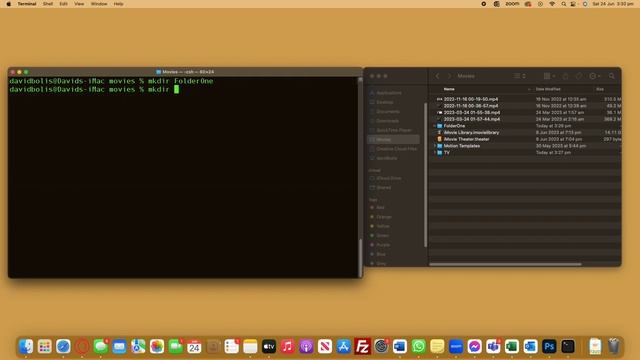Screen dimensions: 640x360
Task: Open the Finder list view switcher
Action: [x=520, y=76]
